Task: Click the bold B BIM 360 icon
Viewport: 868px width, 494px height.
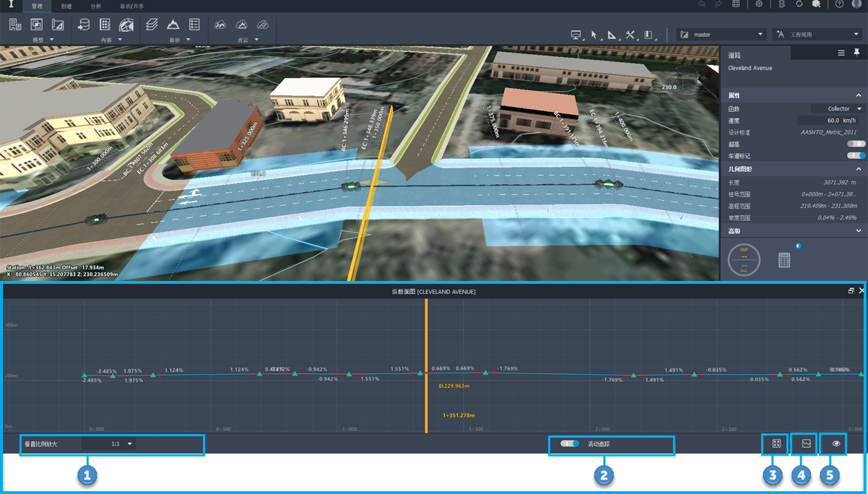Action: point(782,4)
